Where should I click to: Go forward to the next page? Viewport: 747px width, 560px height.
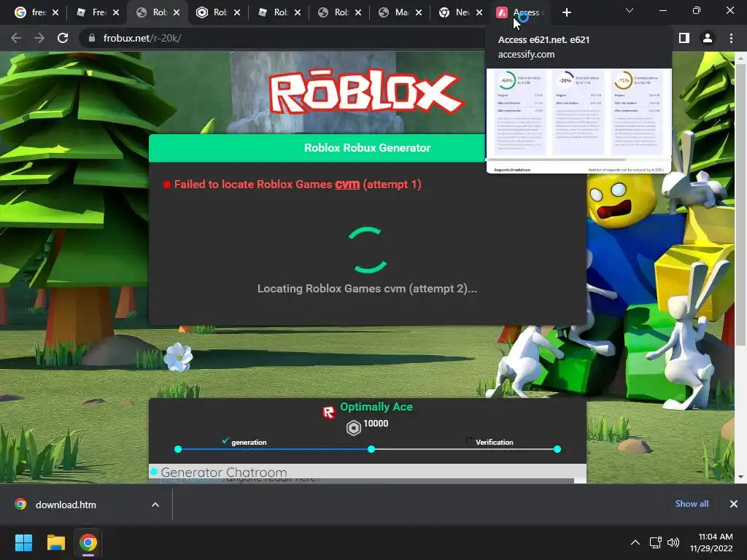[39, 38]
